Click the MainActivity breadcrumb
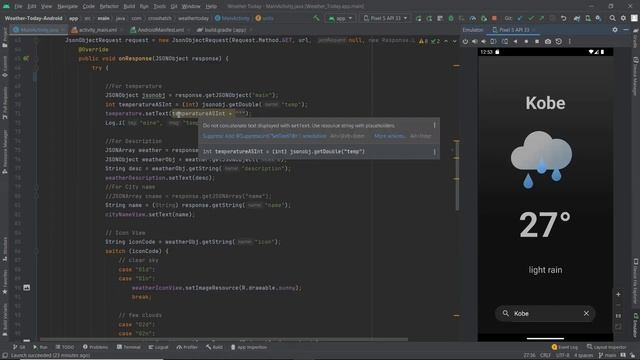640x360 pixels. coord(232,18)
